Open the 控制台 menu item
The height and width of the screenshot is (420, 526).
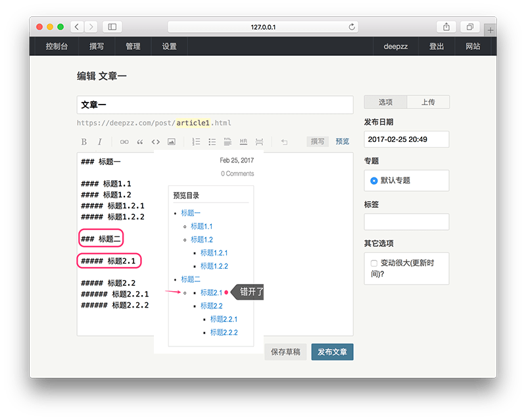tap(57, 47)
